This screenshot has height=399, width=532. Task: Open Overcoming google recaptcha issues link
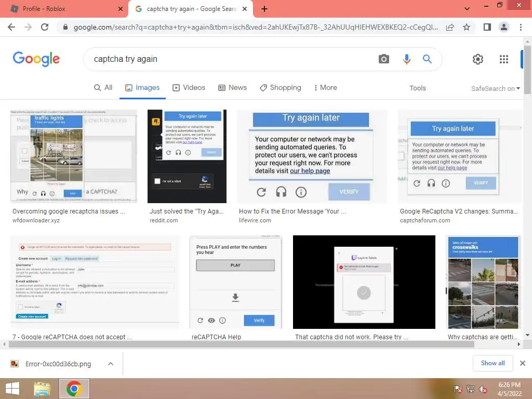point(69,211)
